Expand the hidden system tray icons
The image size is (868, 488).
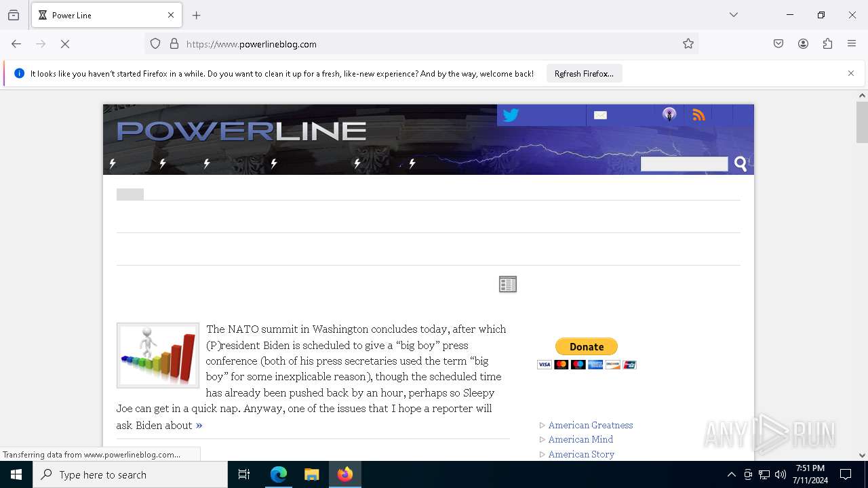(731, 474)
